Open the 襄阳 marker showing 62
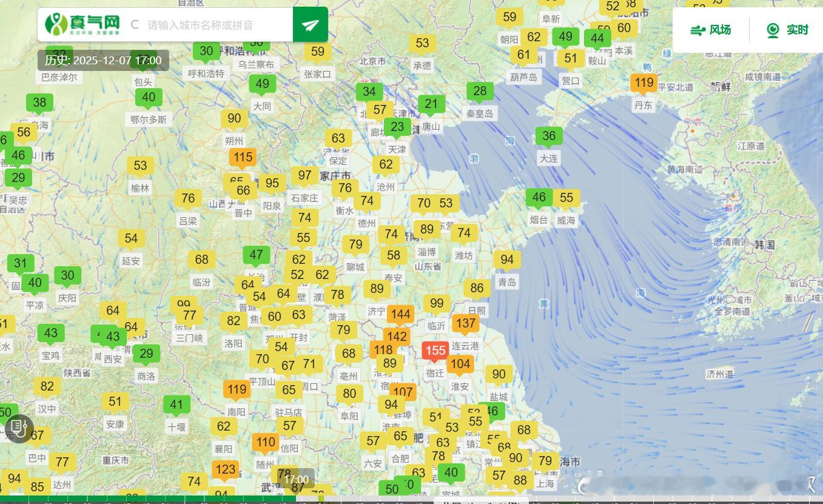 [x=223, y=427]
